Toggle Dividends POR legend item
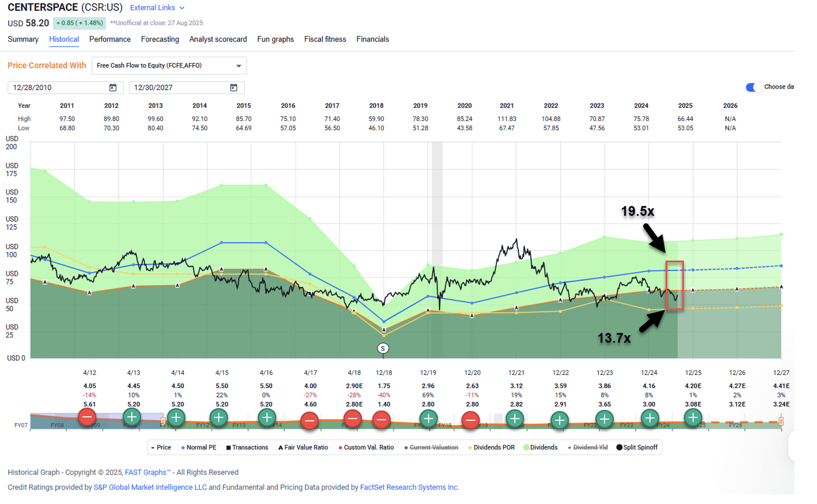Viewport: 817px width, 504px height. [491, 448]
